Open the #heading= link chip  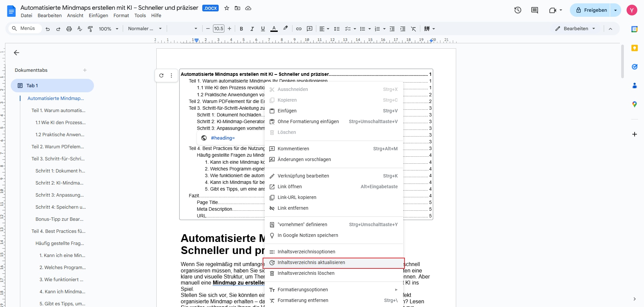coord(222,138)
